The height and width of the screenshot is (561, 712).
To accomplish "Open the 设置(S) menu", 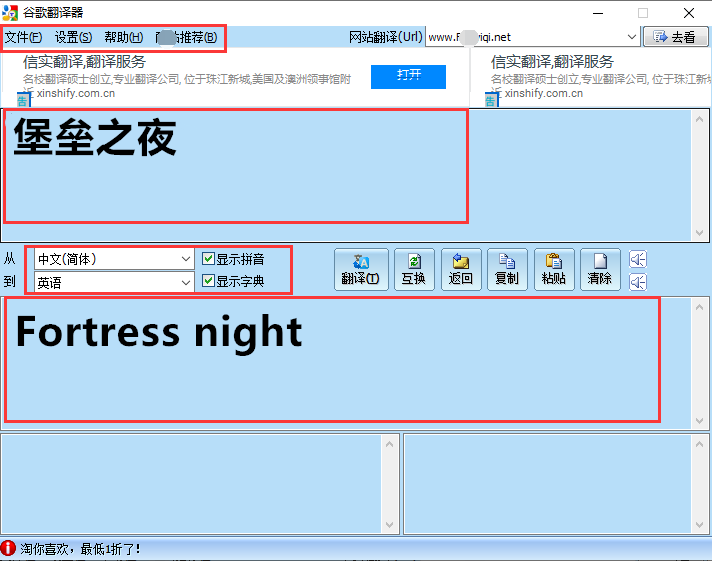I will (73, 37).
